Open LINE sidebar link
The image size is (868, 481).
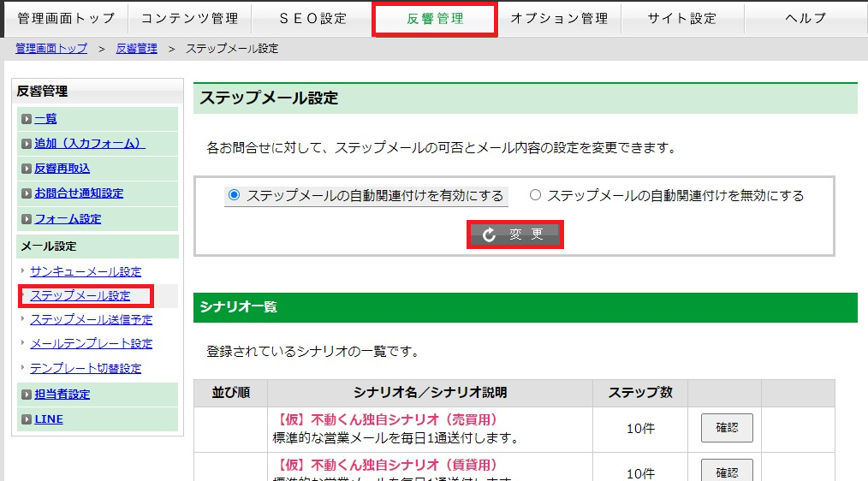49,419
